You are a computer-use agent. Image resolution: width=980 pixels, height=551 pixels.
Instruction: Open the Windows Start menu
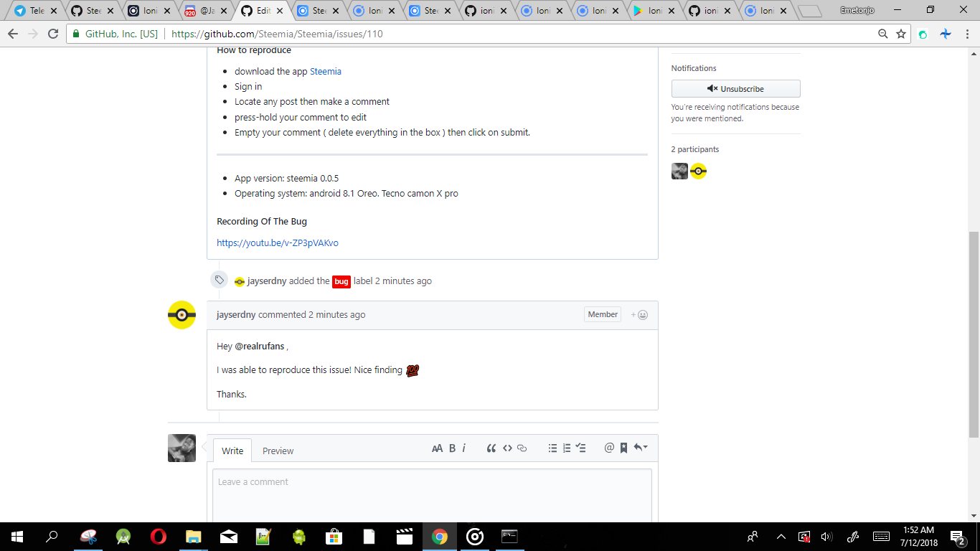point(17,537)
